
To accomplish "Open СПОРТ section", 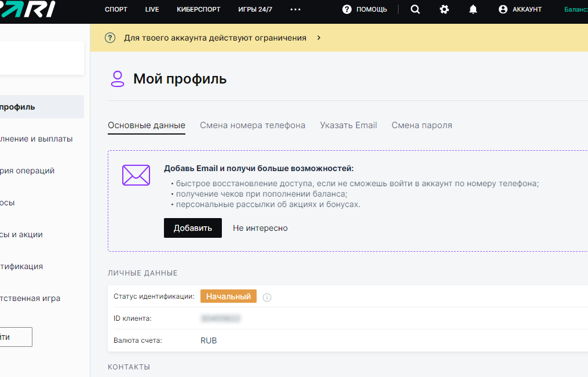I will (116, 9).
